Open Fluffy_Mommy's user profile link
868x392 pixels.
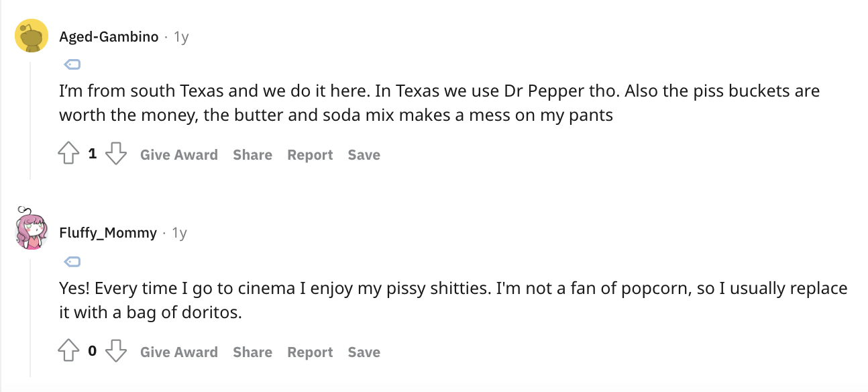(108, 234)
